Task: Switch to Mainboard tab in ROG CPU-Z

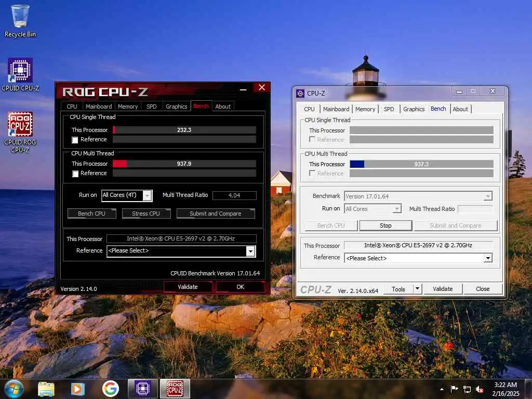Action: pyautogui.click(x=99, y=106)
